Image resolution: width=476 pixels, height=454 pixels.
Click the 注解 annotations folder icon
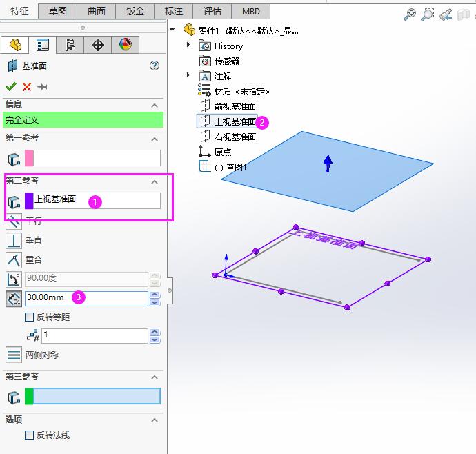pyautogui.click(x=205, y=76)
